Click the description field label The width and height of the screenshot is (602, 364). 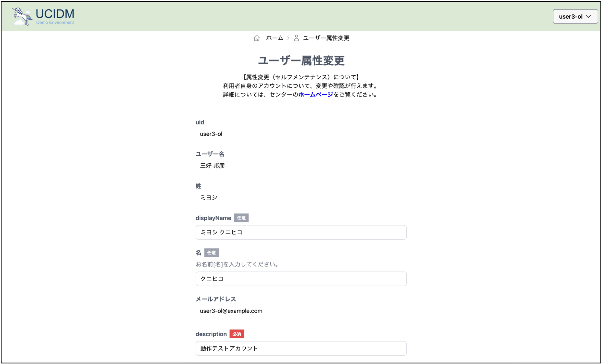click(211, 334)
